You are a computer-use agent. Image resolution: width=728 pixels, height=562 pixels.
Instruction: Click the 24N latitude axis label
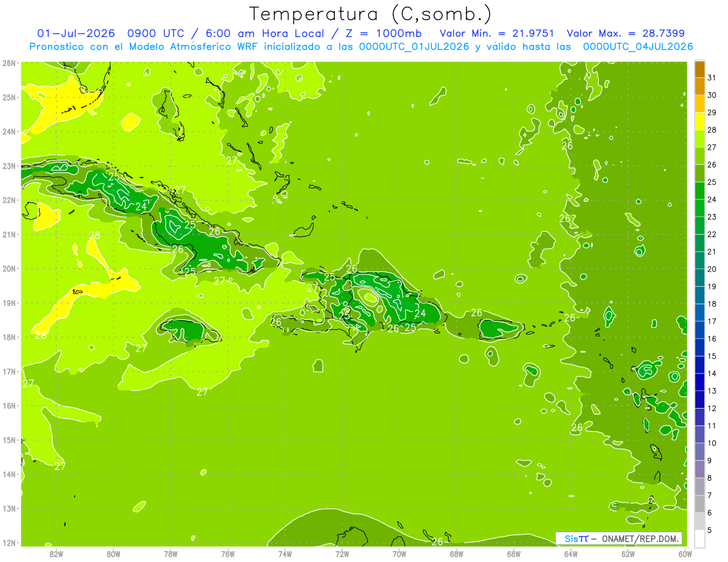9,132
